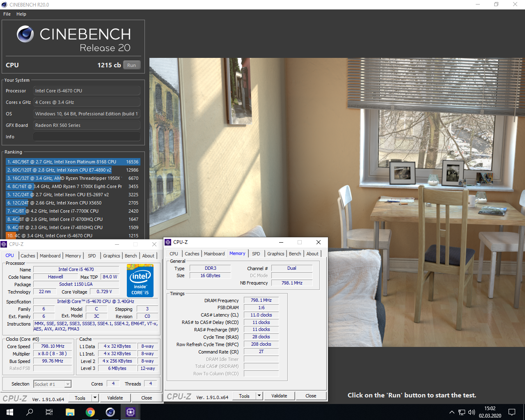Select Xeon Platinum 8168 ranking entry
This screenshot has height=420, width=525.
click(73, 162)
